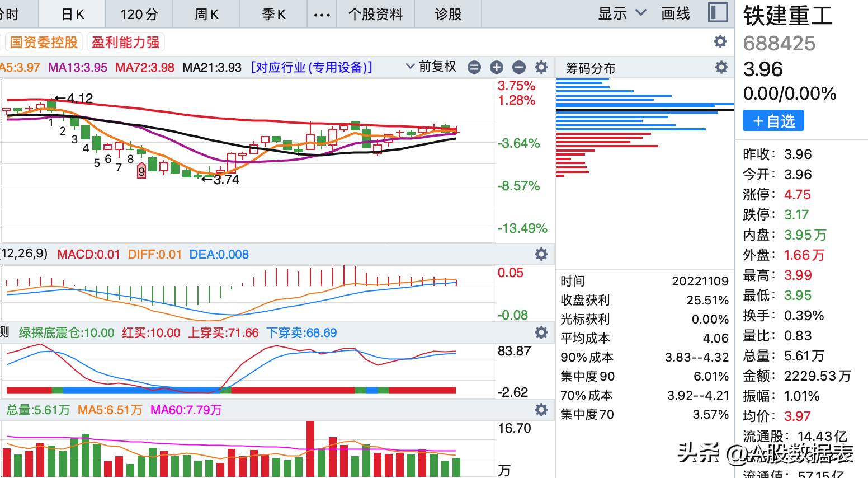Open the 对应行业(专用设备) link

coord(312,67)
